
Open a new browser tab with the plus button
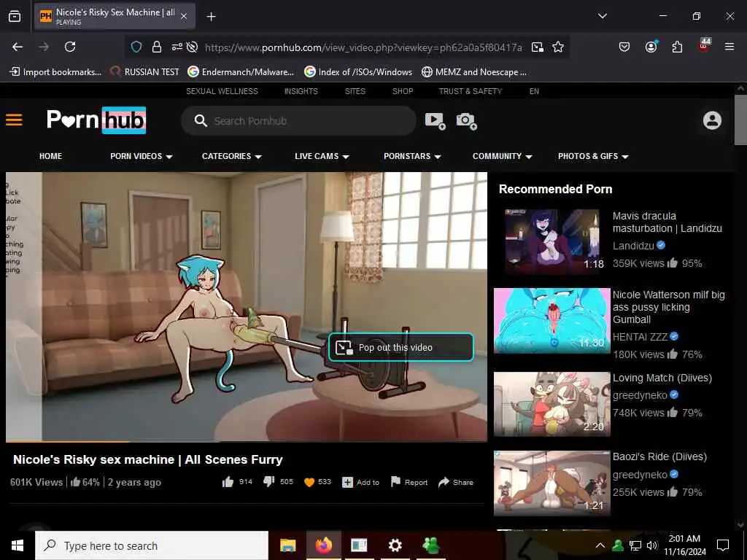click(x=211, y=17)
